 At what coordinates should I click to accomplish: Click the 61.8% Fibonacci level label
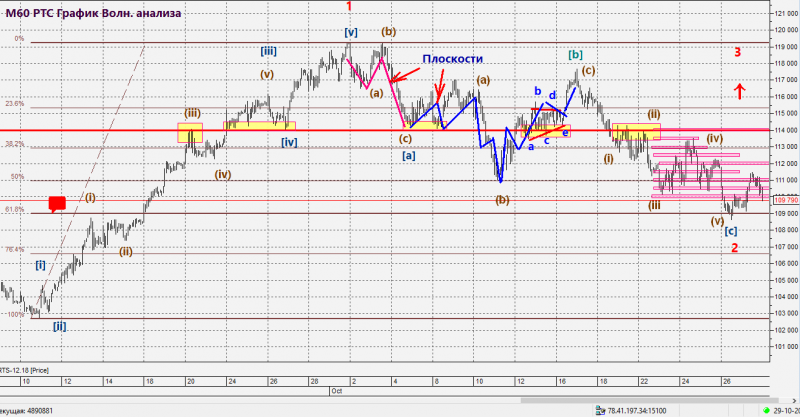tap(15, 209)
